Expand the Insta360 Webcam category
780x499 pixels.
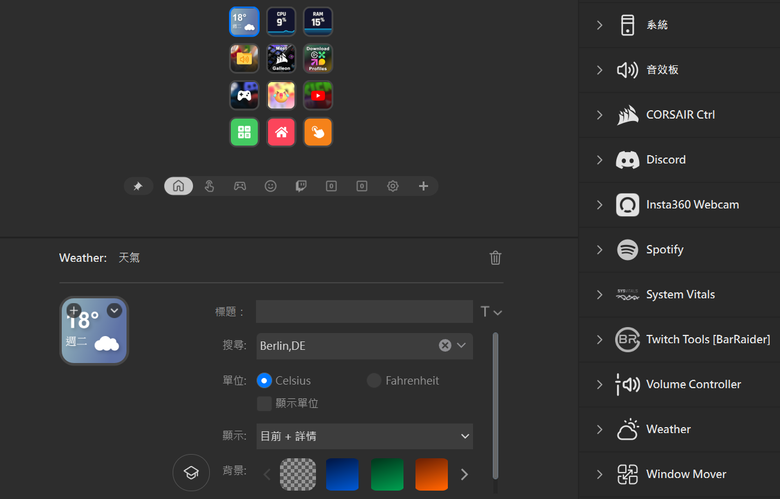(599, 204)
